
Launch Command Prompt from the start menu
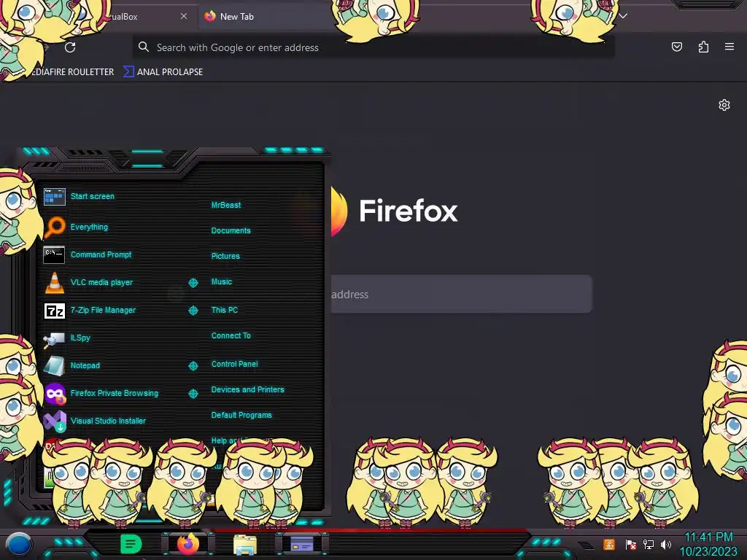[101, 254]
